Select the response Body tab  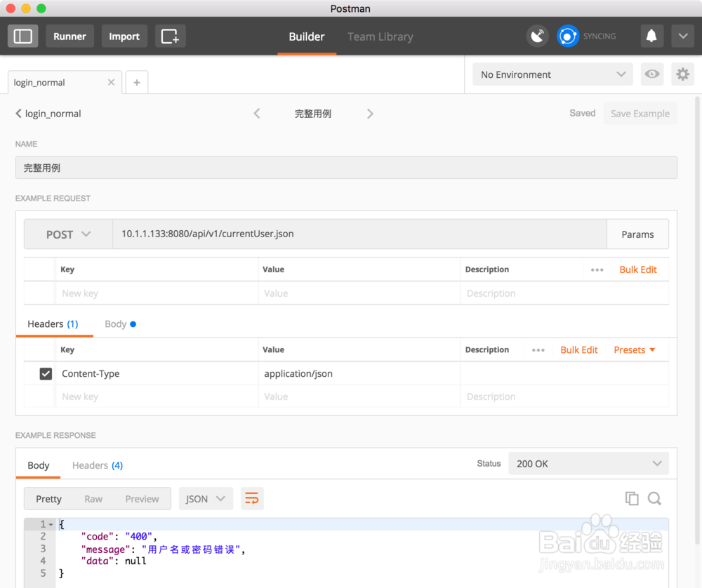[x=39, y=465]
